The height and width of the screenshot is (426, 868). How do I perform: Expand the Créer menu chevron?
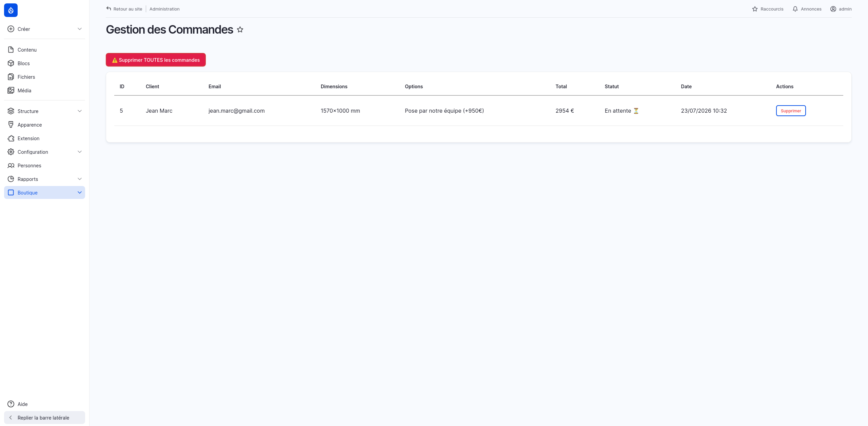point(80,29)
